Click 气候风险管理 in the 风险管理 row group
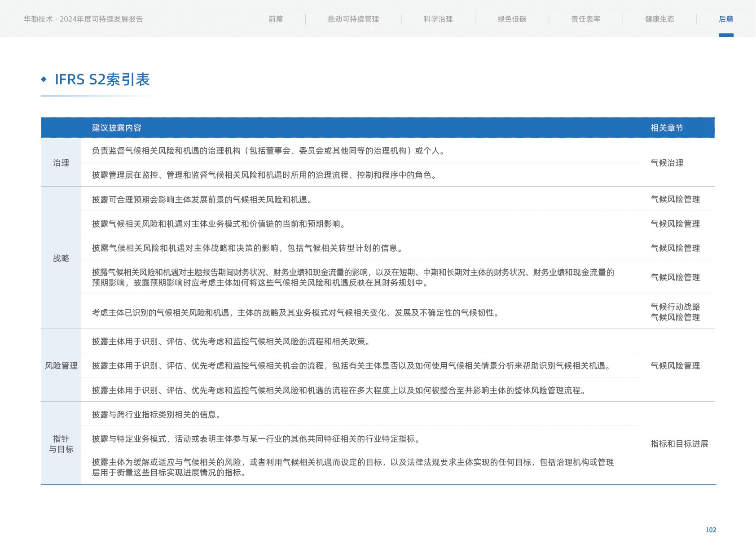This screenshot has width=756, height=557. click(x=675, y=366)
